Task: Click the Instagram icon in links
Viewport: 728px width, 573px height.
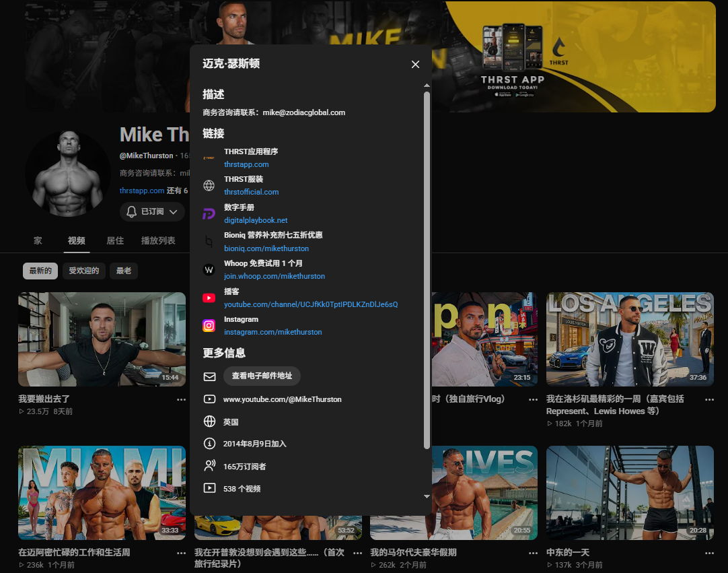Action: coord(209,326)
